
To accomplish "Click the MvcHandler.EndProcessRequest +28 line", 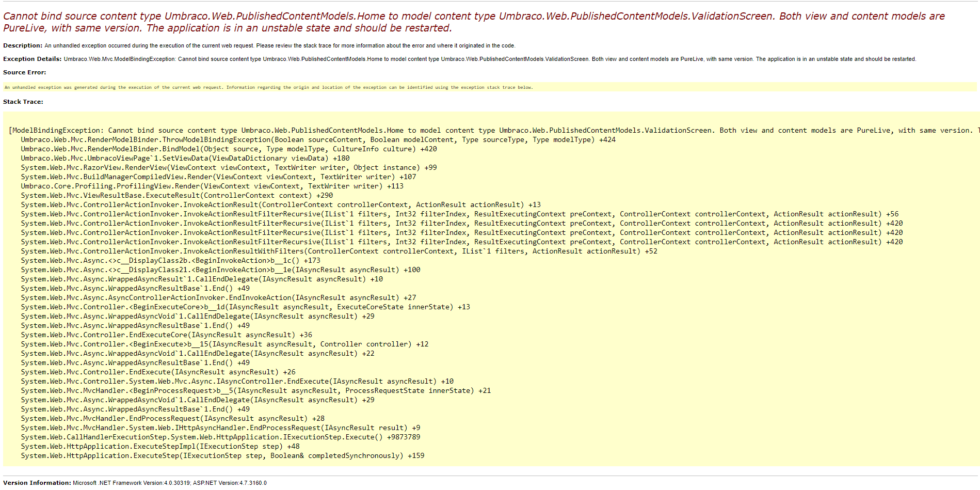I will tap(172, 419).
